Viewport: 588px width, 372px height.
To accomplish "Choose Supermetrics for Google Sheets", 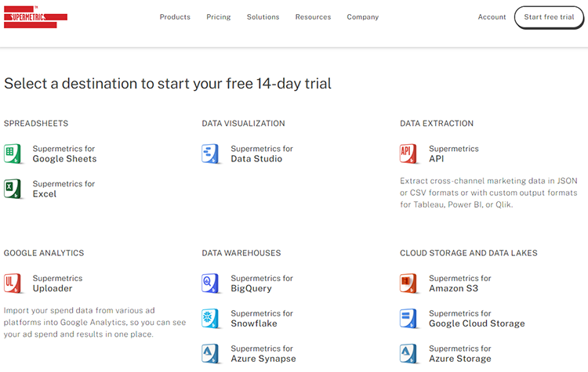I will point(64,153).
